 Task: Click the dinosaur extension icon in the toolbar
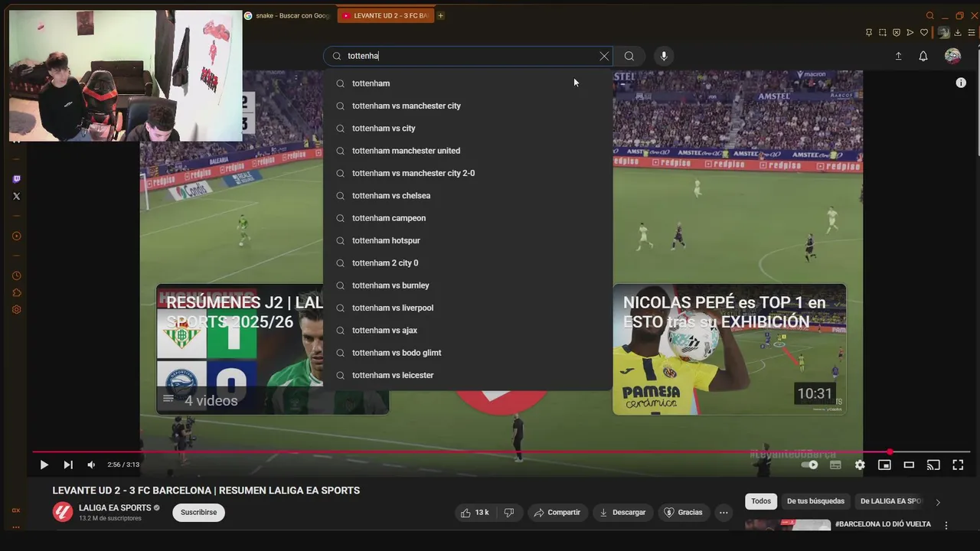943,32
